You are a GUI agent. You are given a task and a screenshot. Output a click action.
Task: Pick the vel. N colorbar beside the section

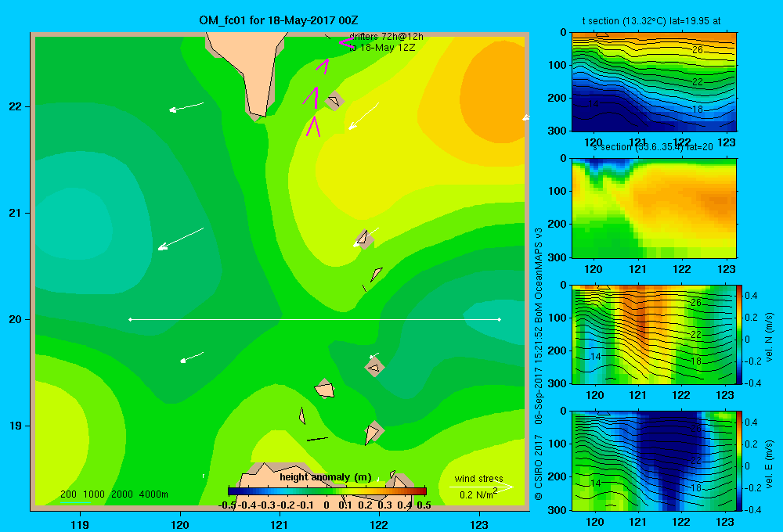(739, 334)
